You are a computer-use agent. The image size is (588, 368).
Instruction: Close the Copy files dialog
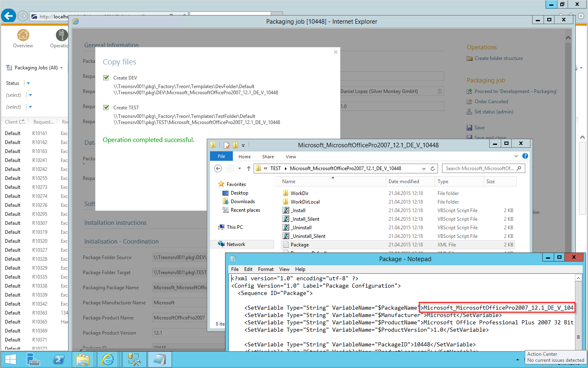coord(336,52)
